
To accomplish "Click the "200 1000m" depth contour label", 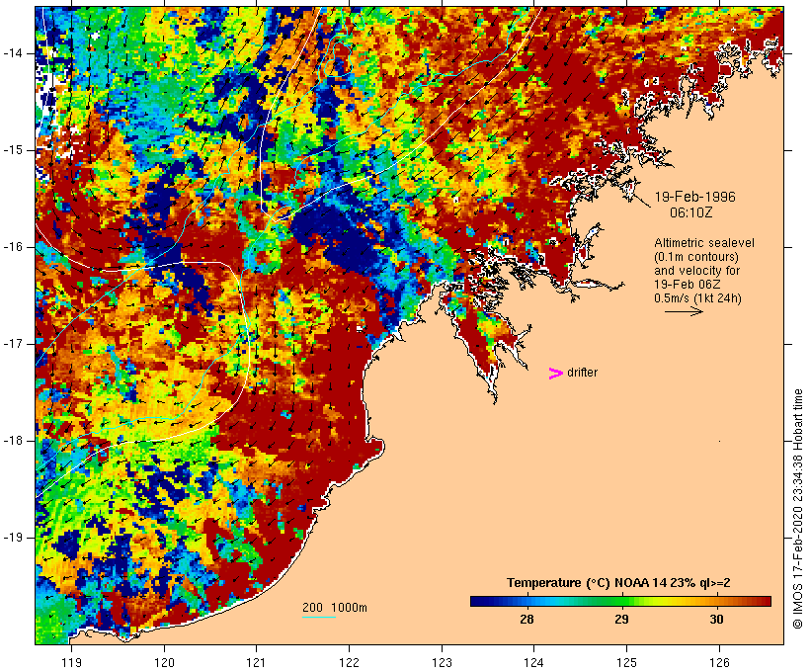I will [335, 608].
